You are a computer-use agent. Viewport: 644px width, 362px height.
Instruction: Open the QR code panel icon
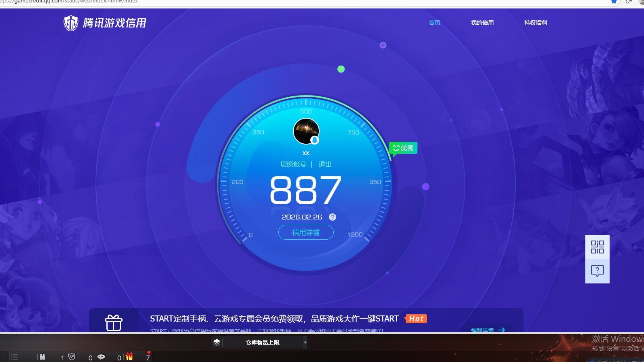(597, 247)
